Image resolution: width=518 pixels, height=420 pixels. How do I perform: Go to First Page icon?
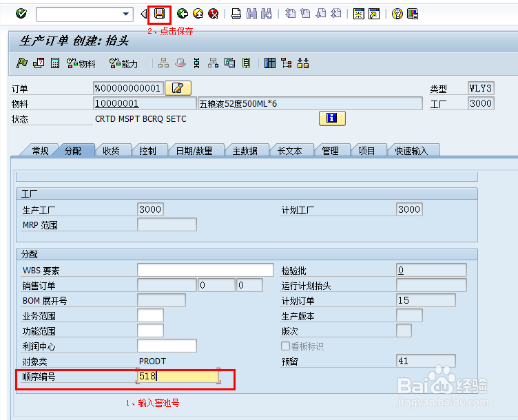point(290,14)
